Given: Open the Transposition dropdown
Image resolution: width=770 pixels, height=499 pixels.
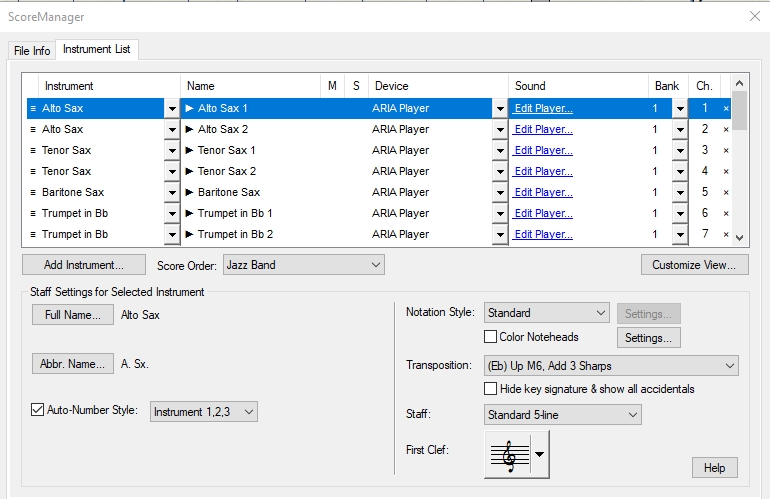Looking at the screenshot, I should pos(610,365).
